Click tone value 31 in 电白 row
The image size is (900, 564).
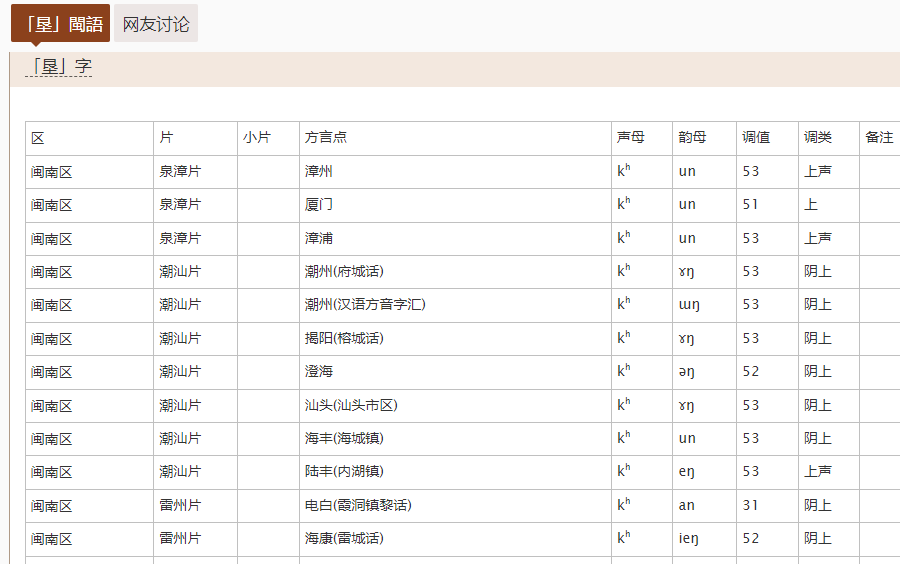pos(750,505)
